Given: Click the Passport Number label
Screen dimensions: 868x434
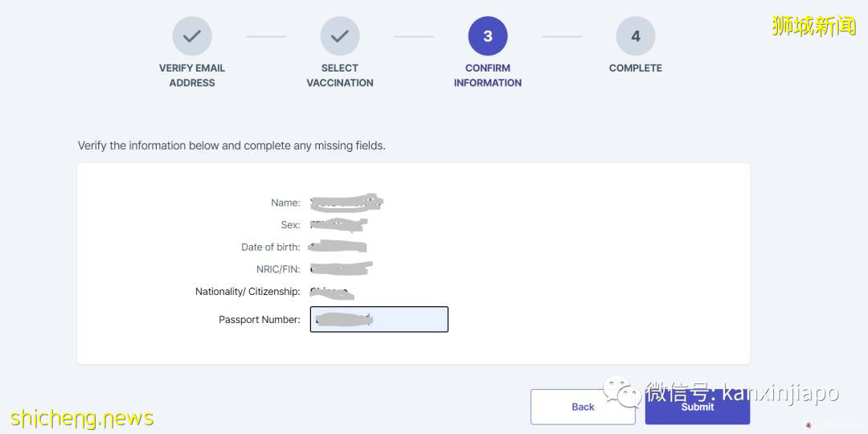Looking at the screenshot, I should click(x=259, y=320).
